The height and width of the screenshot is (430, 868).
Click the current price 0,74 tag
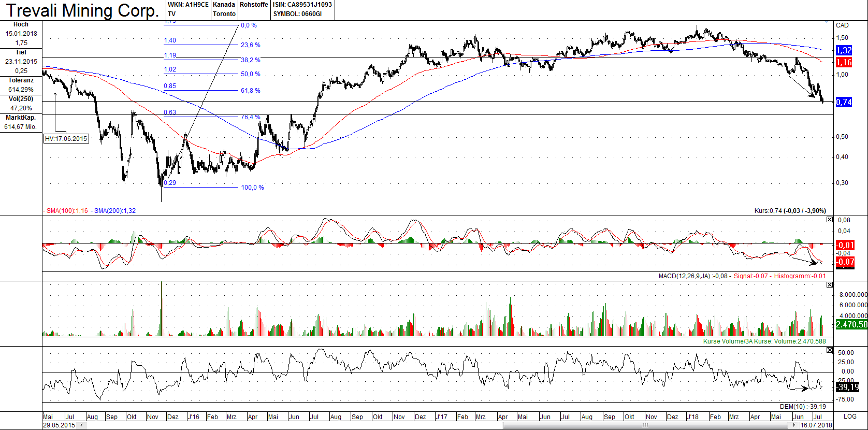844,102
